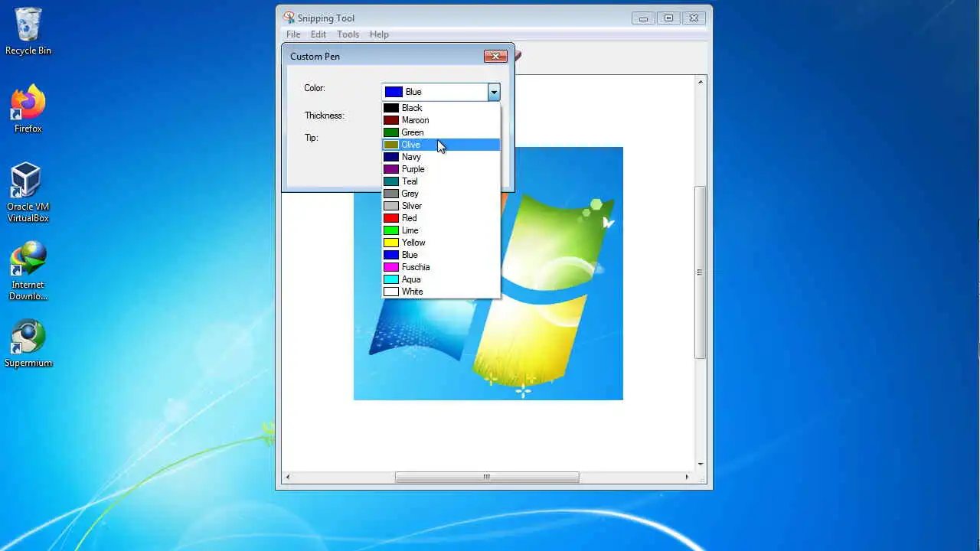Select the White pen color
The height and width of the screenshot is (551, 980).
tap(441, 292)
